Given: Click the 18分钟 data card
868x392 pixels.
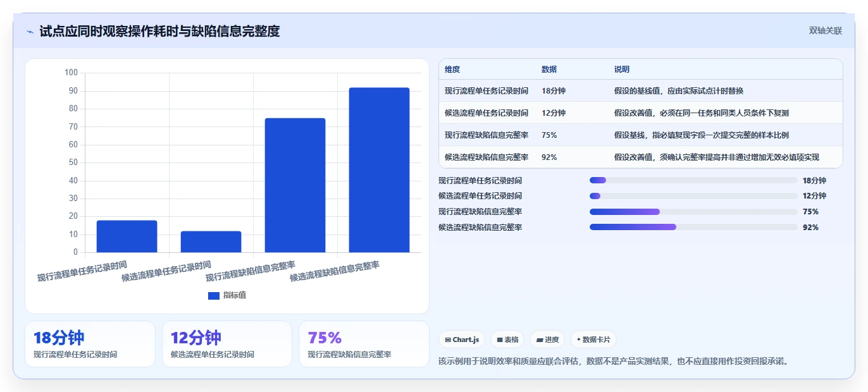Looking at the screenshot, I should point(90,344).
